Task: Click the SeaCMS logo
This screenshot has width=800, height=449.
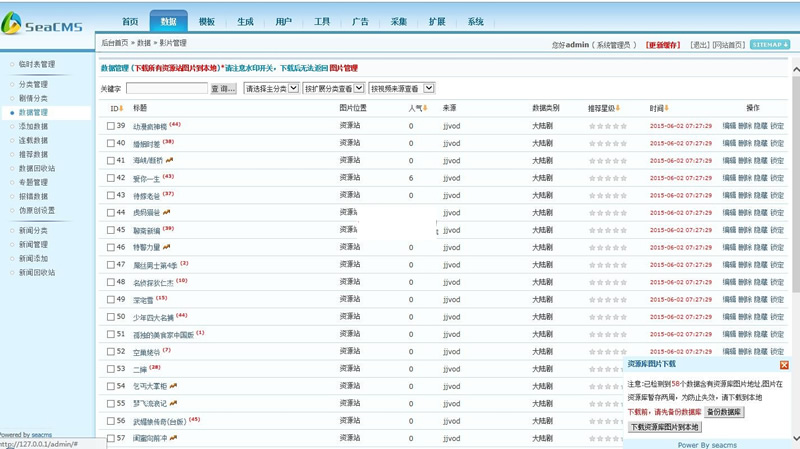Action: [40, 23]
